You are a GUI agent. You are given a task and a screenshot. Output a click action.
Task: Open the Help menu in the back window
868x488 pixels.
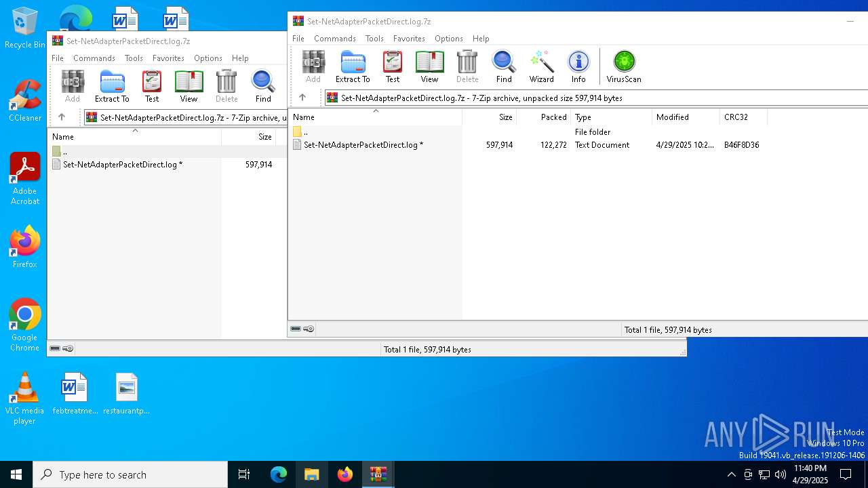[240, 58]
